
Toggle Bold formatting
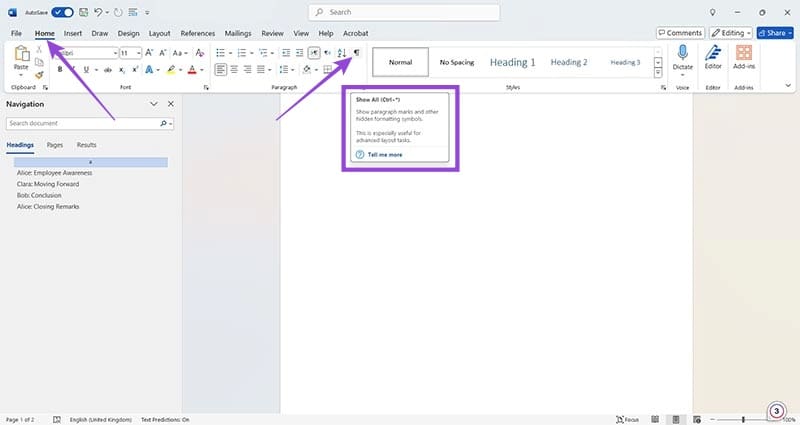coord(60,70)
